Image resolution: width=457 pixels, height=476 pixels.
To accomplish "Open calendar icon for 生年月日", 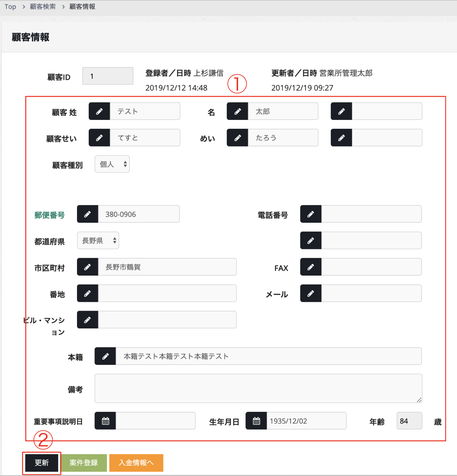I will tap(256, 421).
